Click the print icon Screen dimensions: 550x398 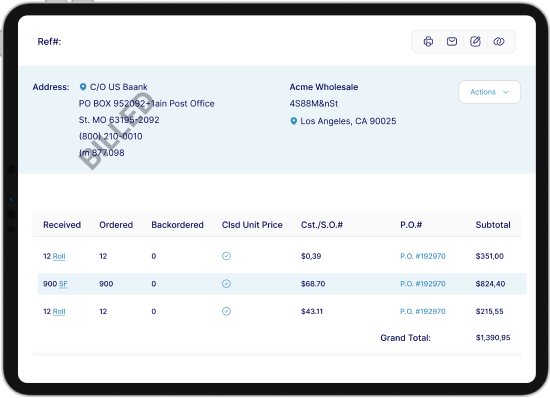[428, 41]
